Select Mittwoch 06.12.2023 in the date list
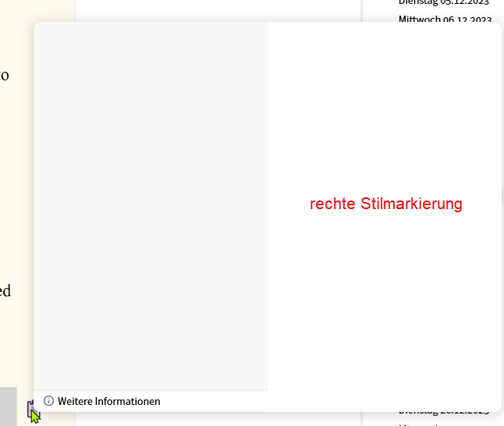The height and width of the screenshot is (426, 504). (x=445, y=19)
